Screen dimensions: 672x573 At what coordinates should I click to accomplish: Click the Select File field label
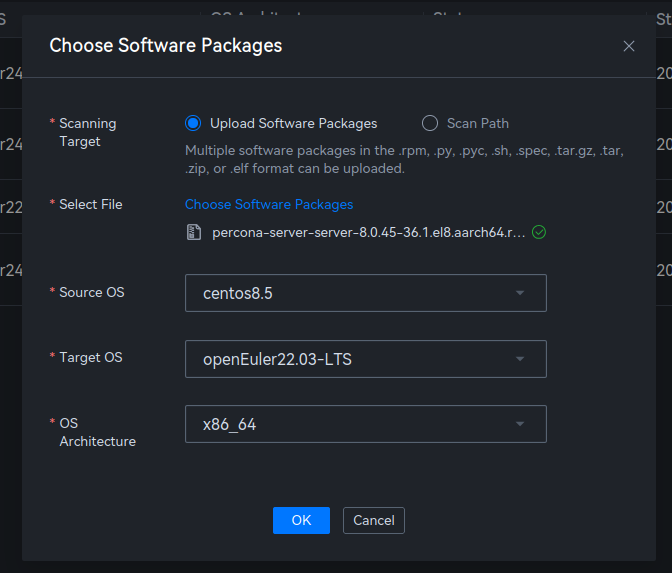tap(90, 204)
